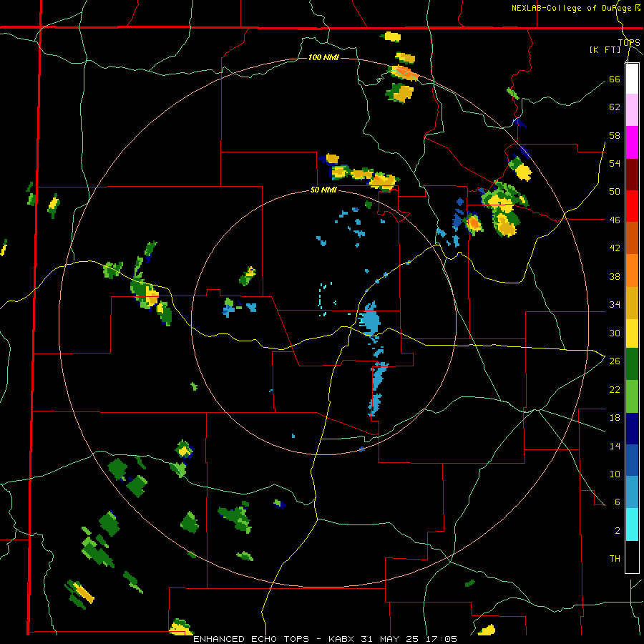This screenshot has width=644, height=644.
Task: Click the 26 scale label
Action: tap(615, 361)
